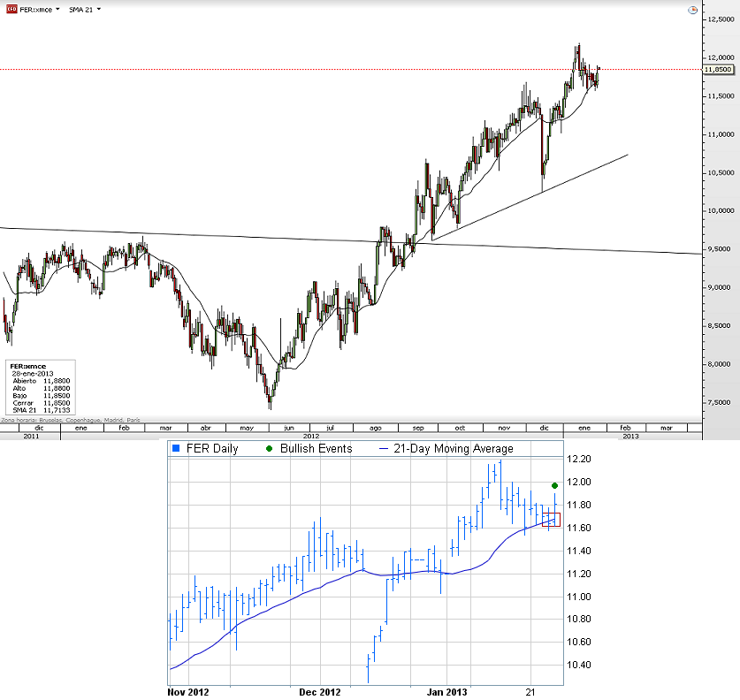Image resolution: width=740 pixels, height=700 pixels.
Task: Click the 10.40 label on the lower chart axis
Action: 578,666
